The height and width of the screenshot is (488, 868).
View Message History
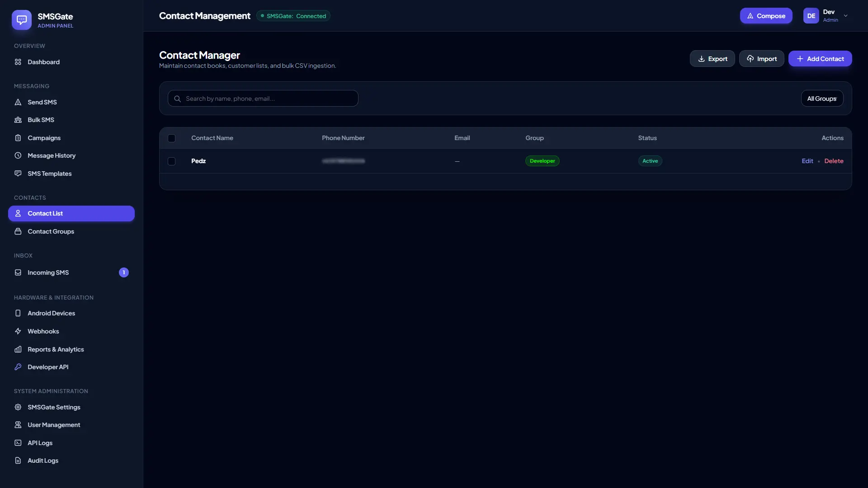[71, 155]
